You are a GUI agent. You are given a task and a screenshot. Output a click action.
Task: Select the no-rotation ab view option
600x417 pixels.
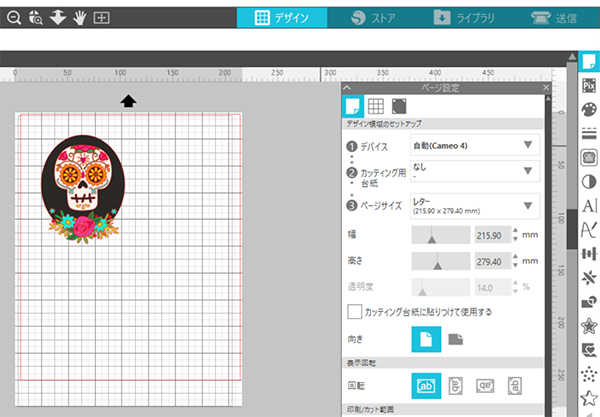coord(426,386)
